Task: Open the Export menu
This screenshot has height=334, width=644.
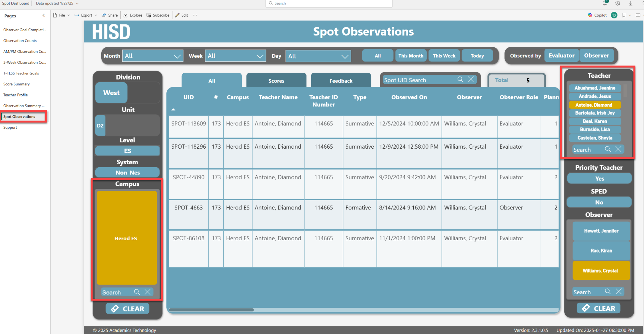Action: click(86, 15)
